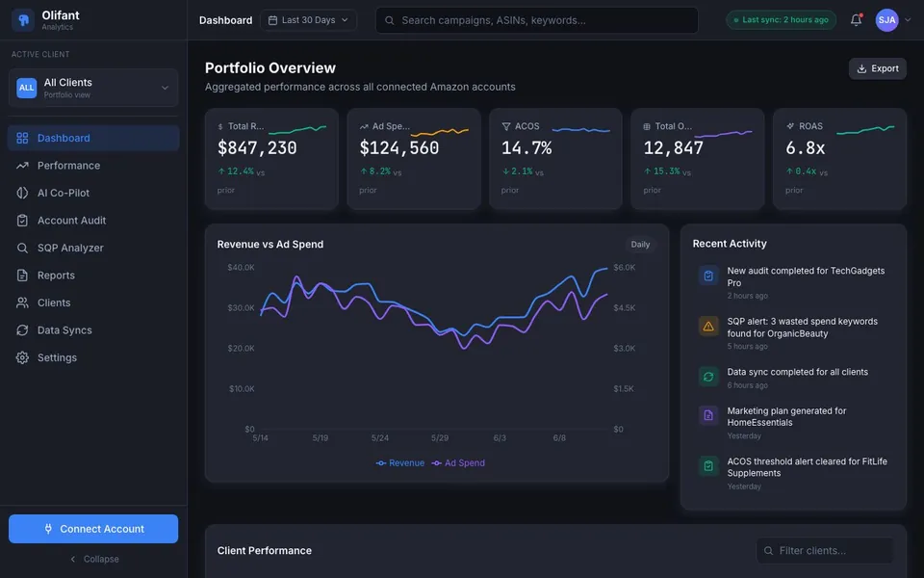Click the Filter clients input field

(x=825, y=551)
